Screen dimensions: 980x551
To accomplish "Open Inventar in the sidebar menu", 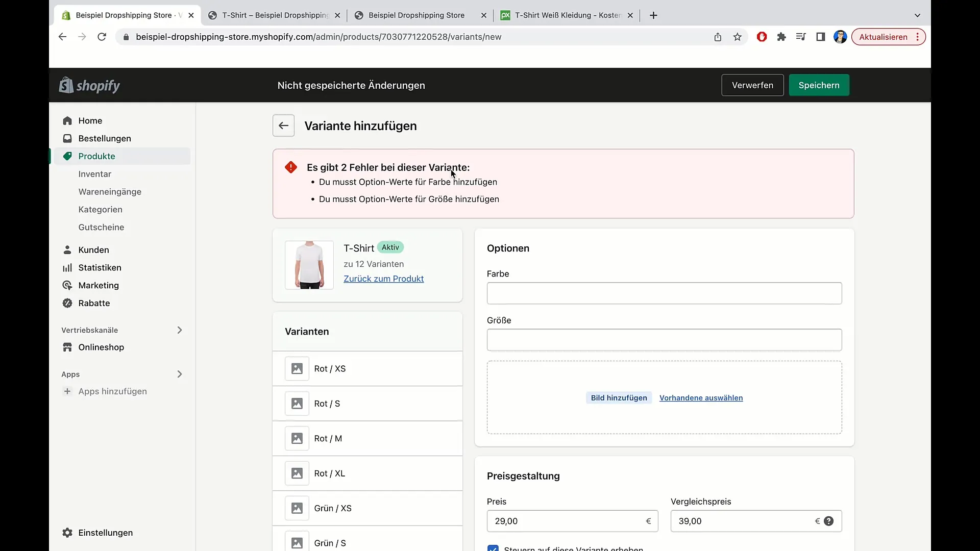I will [95, 174].
